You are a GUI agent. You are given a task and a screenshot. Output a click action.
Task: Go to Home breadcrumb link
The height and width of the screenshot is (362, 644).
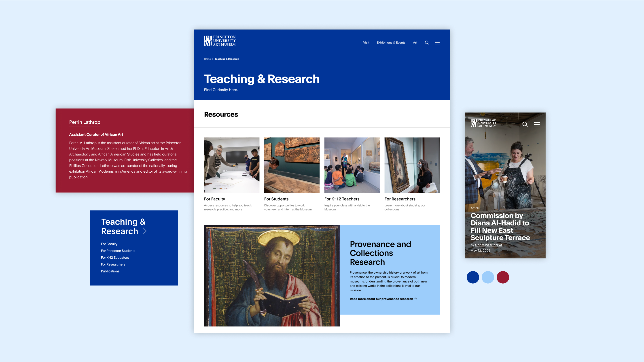(207, 59)
